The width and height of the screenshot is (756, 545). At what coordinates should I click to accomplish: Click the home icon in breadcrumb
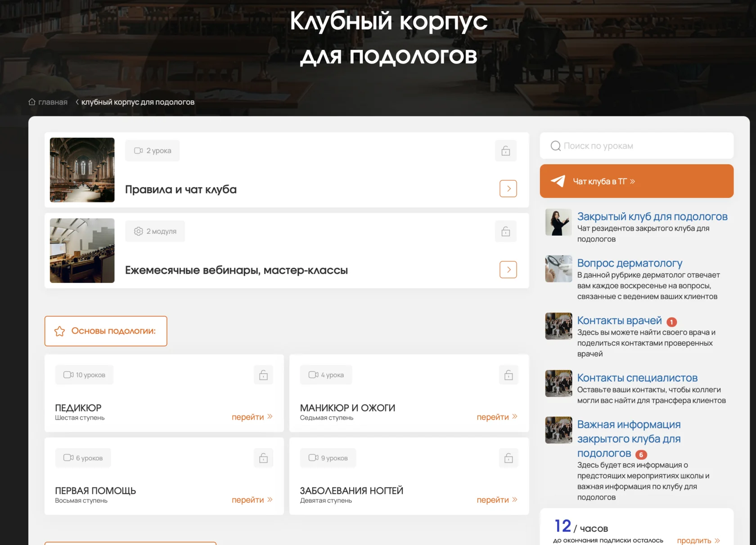coord(32,102)
